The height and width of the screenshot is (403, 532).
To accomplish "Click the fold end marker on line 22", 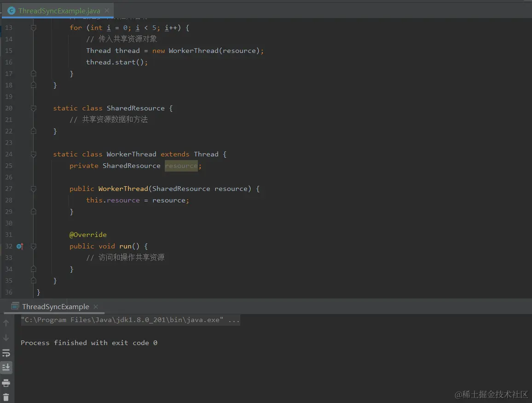I will coord(34,131).
